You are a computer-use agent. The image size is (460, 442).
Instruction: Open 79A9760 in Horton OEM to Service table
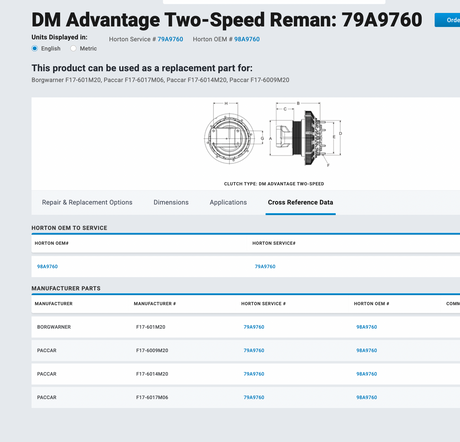(x=265, y=266)
